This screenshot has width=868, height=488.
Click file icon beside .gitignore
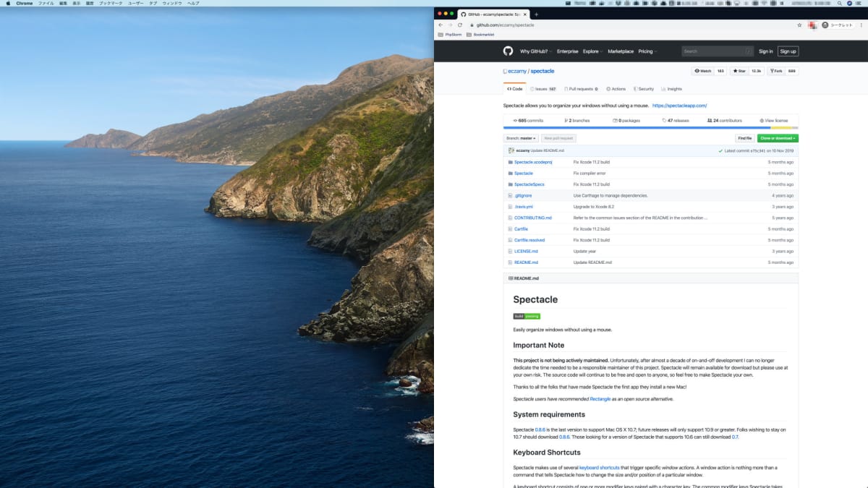point(510,195)
